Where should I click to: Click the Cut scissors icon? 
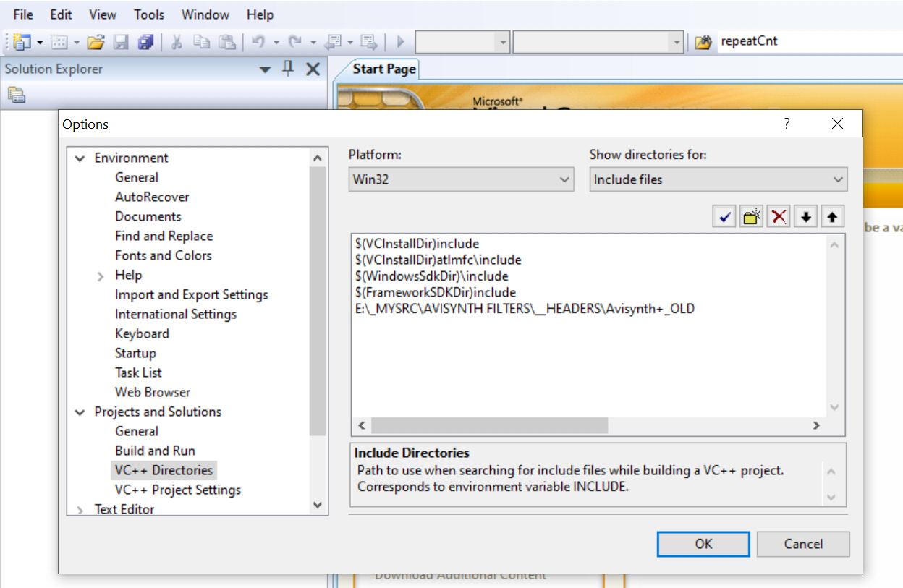pyautogui.click(x=176, y=42)
